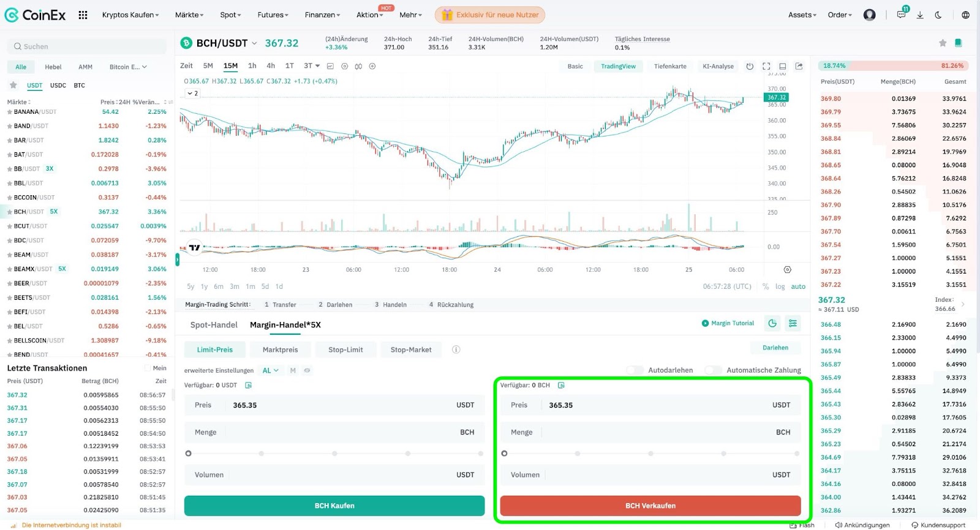Collapse the chart indicator legend arrow
This screenshot has width=980, height=530.
tap(192, 94)
